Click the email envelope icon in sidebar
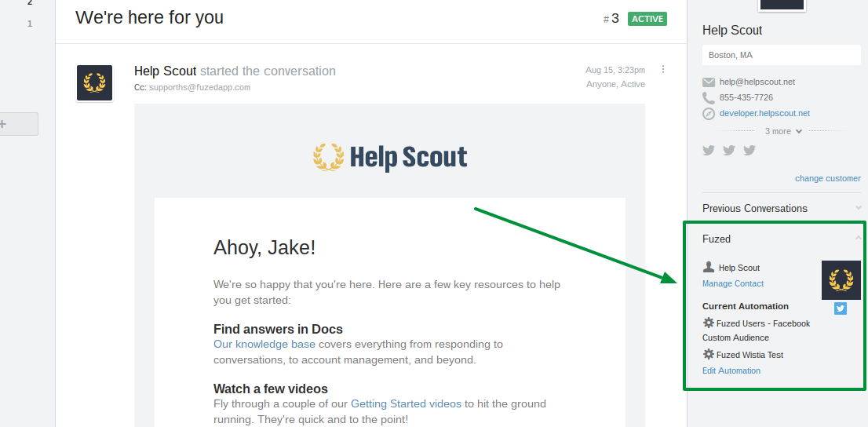The height and width of the screenshot is (427, 868). point(709,82)
